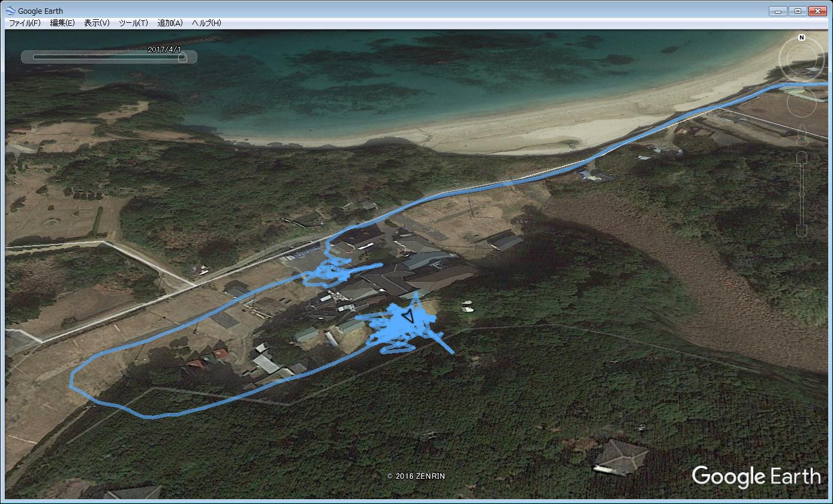Maximize the Google Earth window
This screenshot has width=833, height=504.
797,11
